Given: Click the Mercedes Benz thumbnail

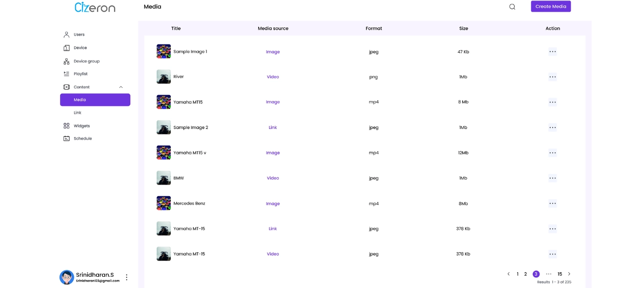Looking at the screenshot, I should (164, 203).
